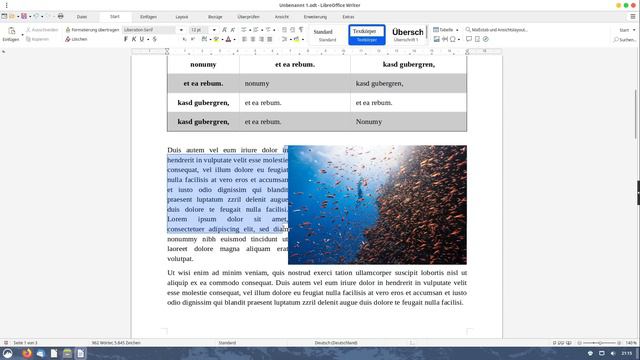Screen dimensions: 640x360
Task: Click the Suchen search button
Action: (x=624, y=40)
